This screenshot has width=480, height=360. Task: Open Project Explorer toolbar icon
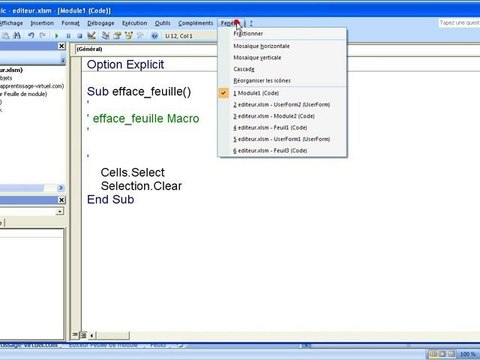[106, 35]
